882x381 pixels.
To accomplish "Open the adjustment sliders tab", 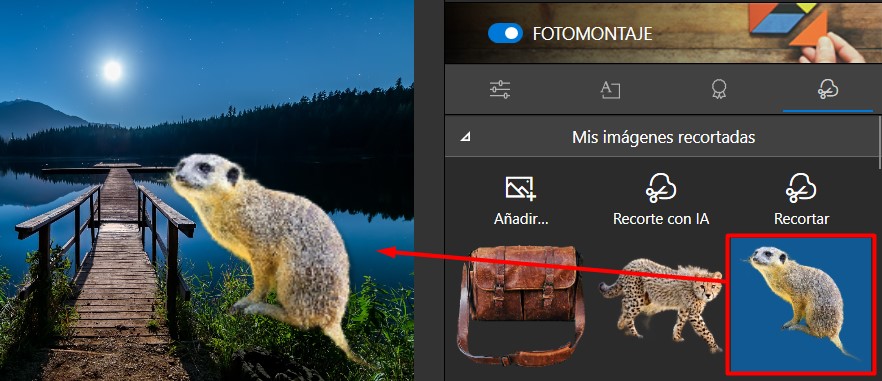I will (500, 90).
